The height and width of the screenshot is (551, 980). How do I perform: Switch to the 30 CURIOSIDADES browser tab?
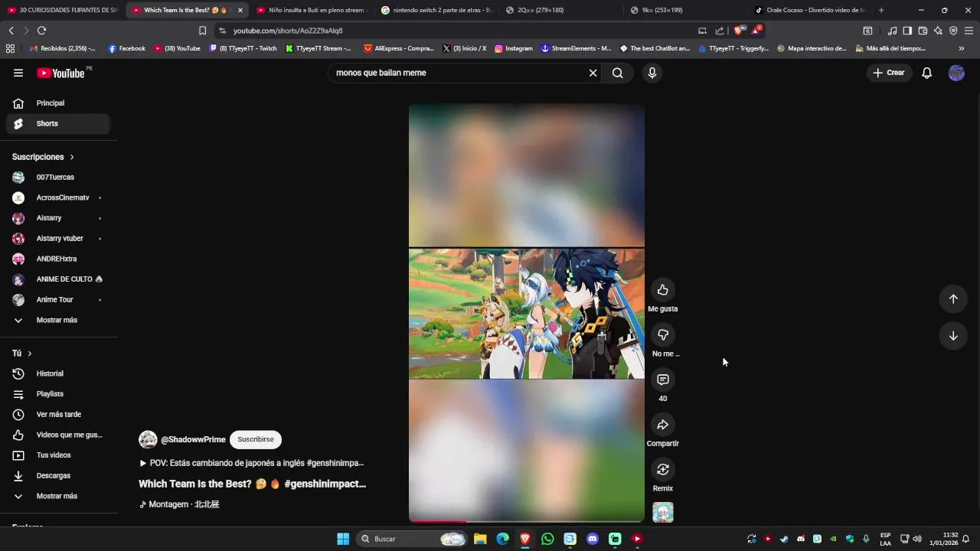63,10
